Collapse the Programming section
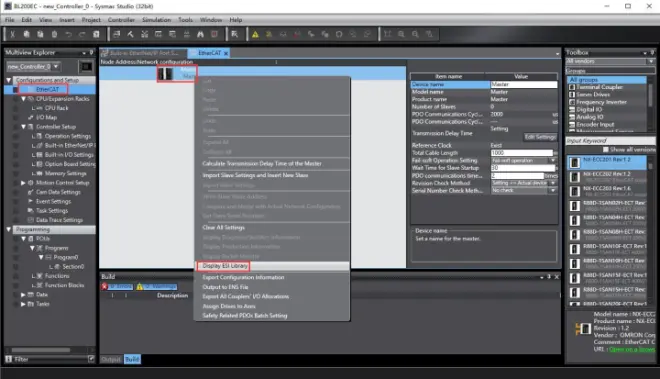 (x=9, y=230)
